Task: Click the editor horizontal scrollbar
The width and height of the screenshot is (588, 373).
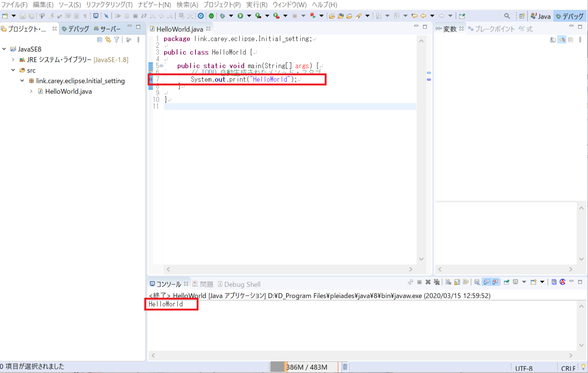Action: [x=289, y=269]
